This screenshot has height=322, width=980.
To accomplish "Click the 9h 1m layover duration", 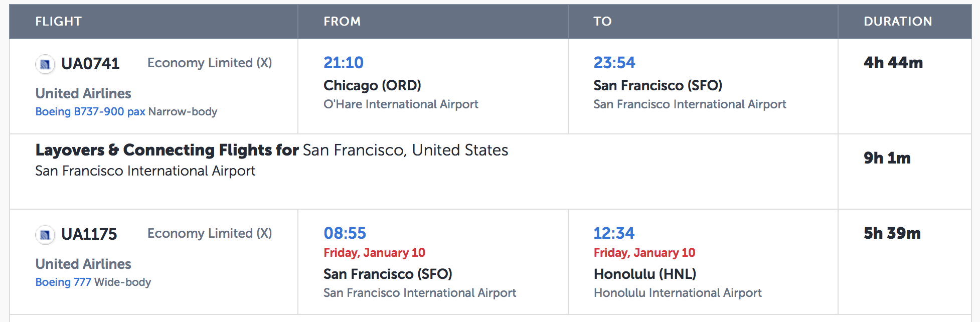I will [887, 158].
